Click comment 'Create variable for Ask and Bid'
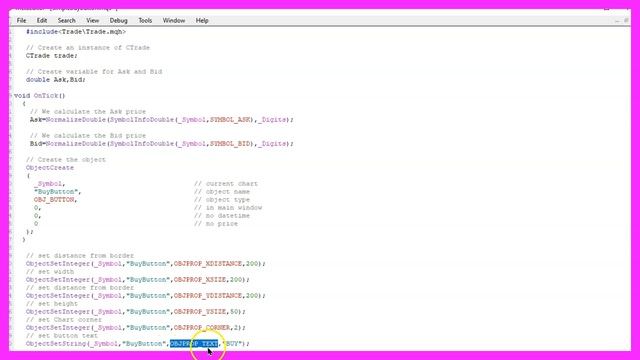 [94, 71]
